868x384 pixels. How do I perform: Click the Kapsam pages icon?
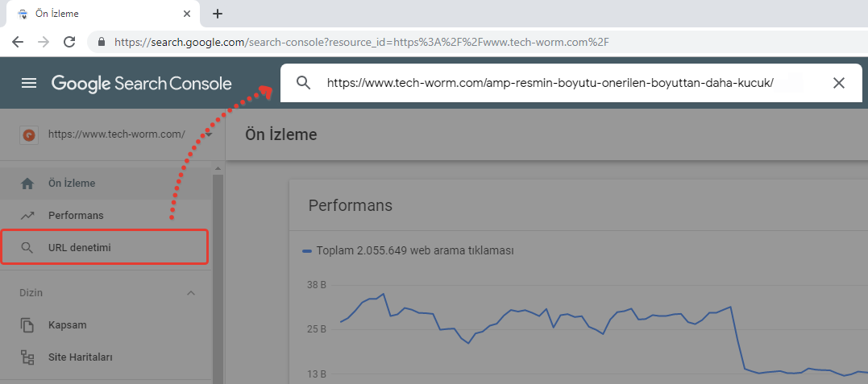(27, 325)
